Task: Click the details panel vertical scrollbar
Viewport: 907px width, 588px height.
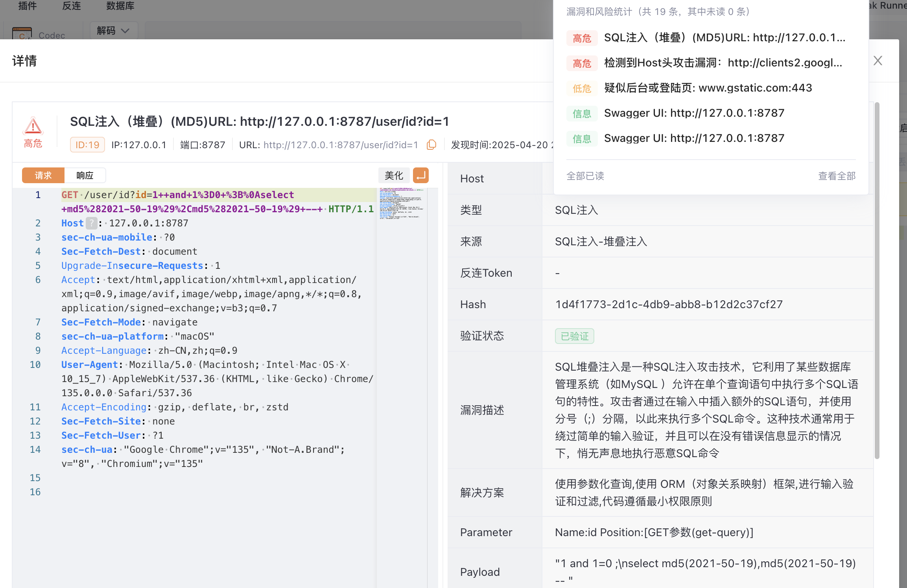Action: [877, 281]
